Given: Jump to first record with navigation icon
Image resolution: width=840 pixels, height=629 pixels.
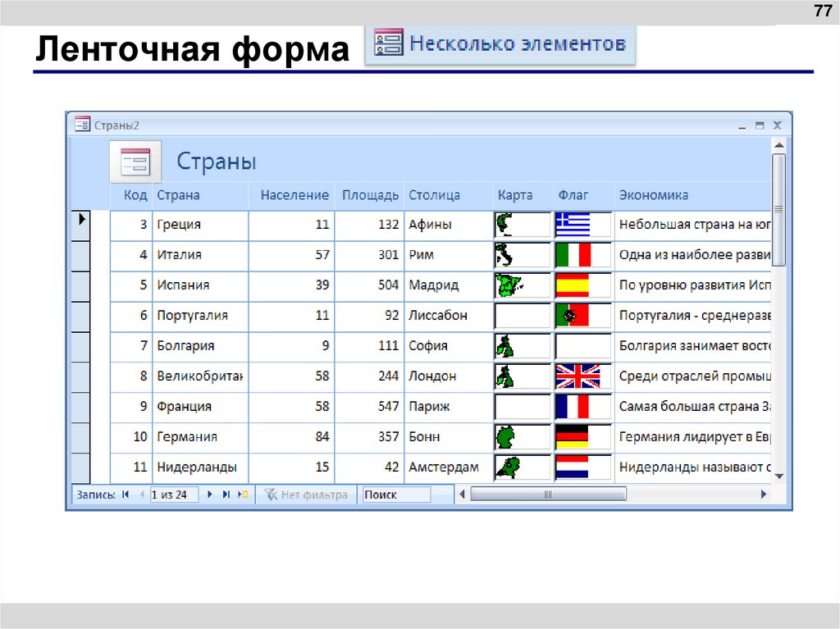Looking at the screenshot, I should (x=124, y=494).
